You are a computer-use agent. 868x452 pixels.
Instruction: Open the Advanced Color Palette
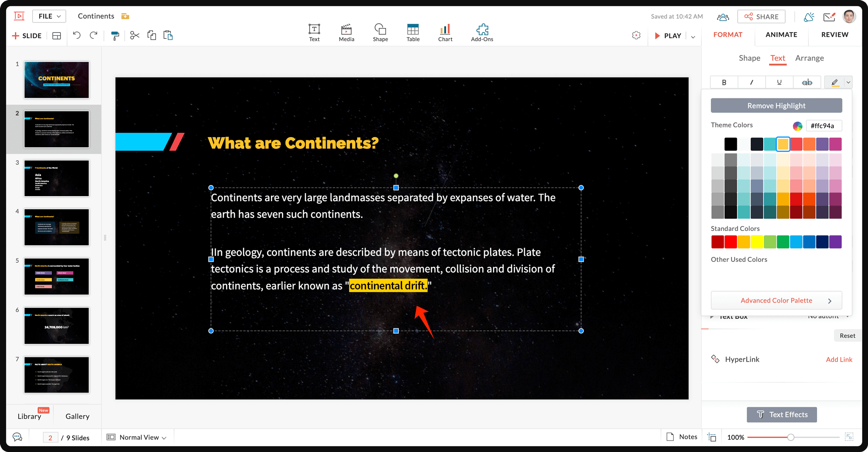coord(776,300)
